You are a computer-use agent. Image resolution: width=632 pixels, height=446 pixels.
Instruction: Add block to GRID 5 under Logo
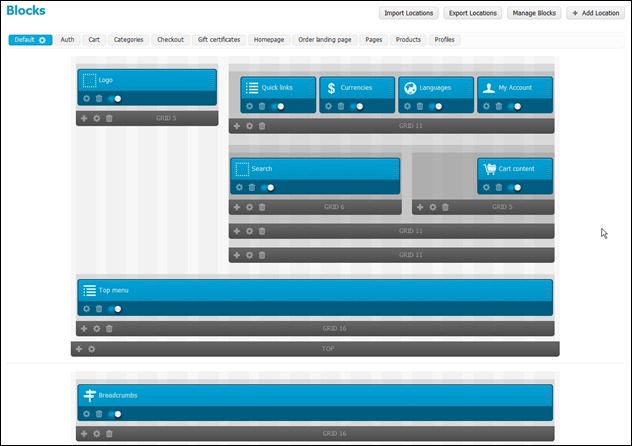point(84,118)
